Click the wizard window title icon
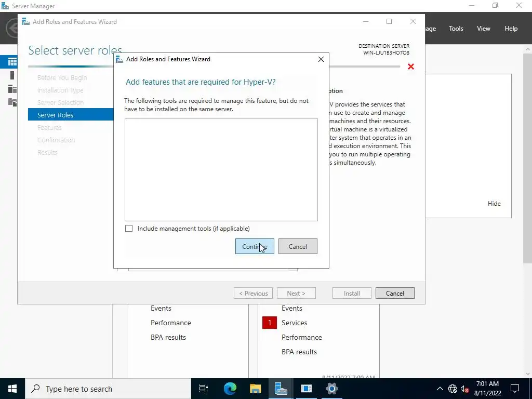The height and width of the screenshot is (399, 532). tap(26, 22)
